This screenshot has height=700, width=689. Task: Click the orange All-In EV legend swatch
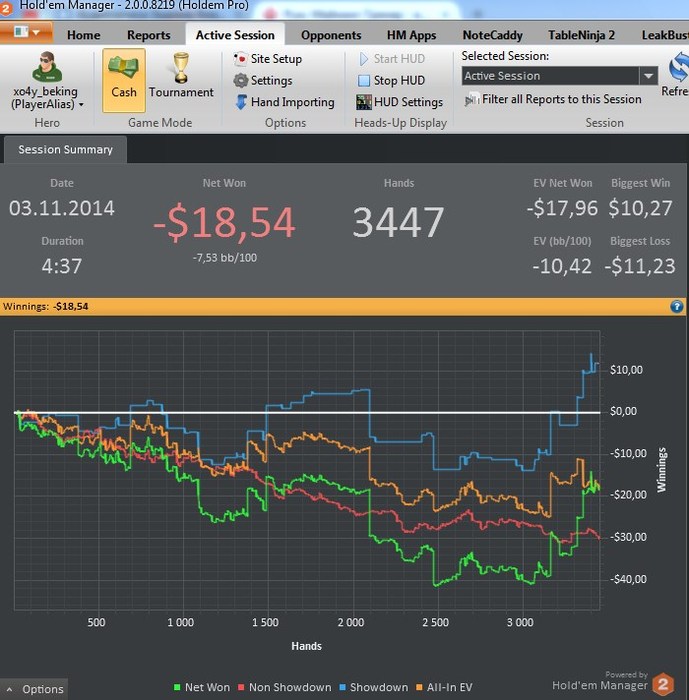[x=419, y=688]
